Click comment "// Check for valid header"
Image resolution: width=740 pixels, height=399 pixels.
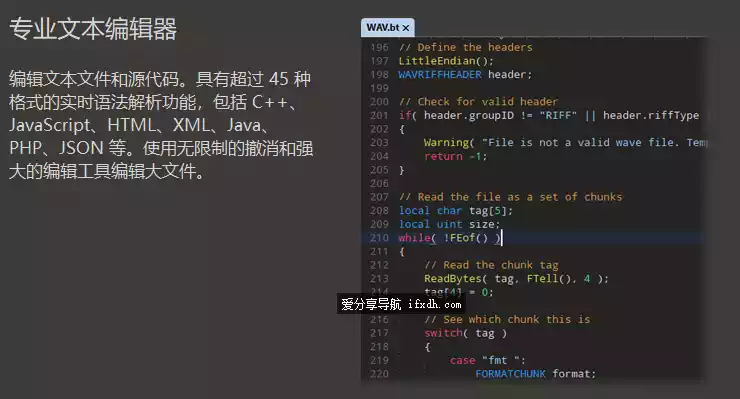(x=478, y=102)
